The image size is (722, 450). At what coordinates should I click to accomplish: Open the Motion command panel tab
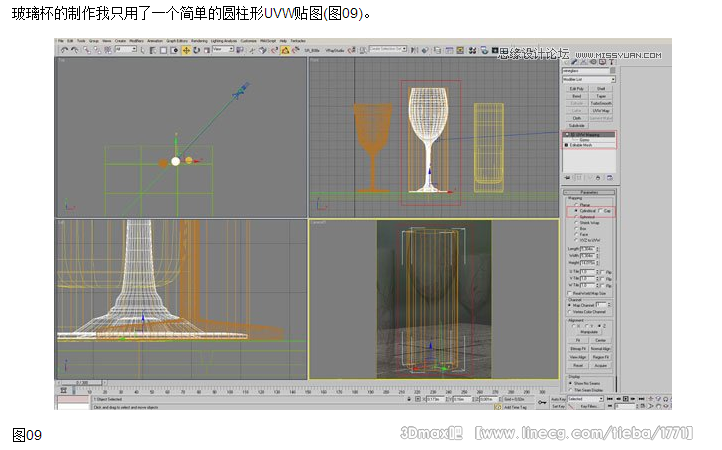593,62
